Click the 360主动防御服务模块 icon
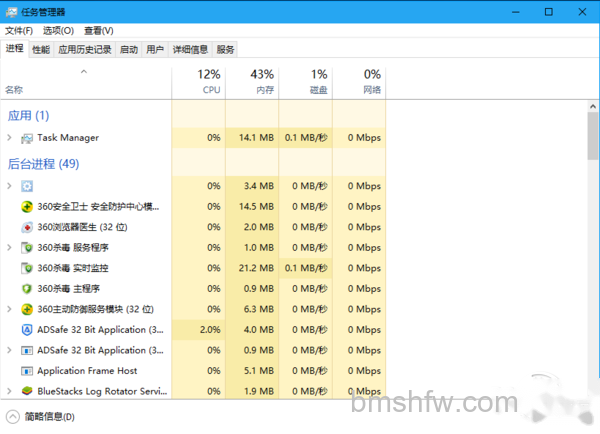600x434 pixels. 27,309
